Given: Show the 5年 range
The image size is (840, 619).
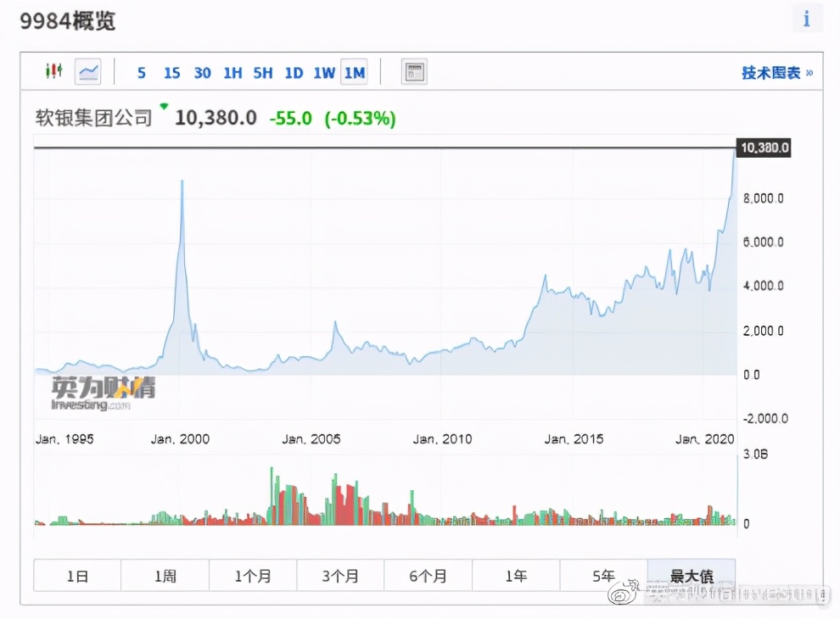Looking at the screenshot, I should (603, 576).
